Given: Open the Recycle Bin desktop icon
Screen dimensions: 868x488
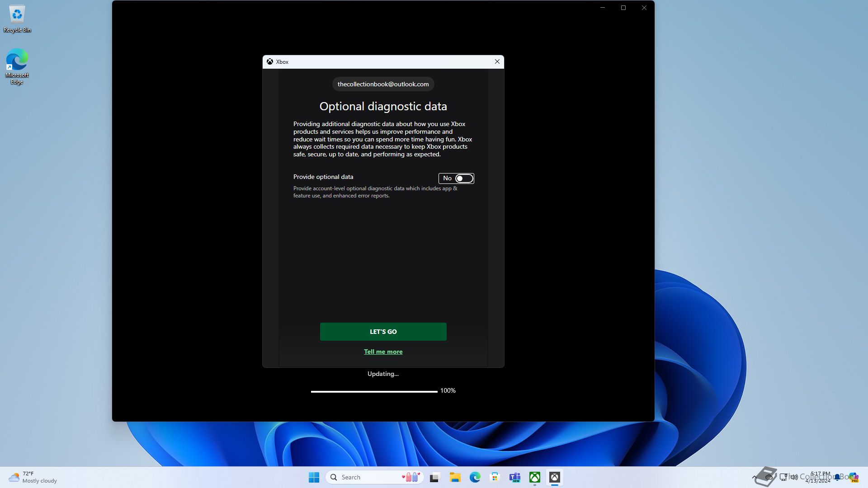Looking at the screenshot, I should pos(17,19).
